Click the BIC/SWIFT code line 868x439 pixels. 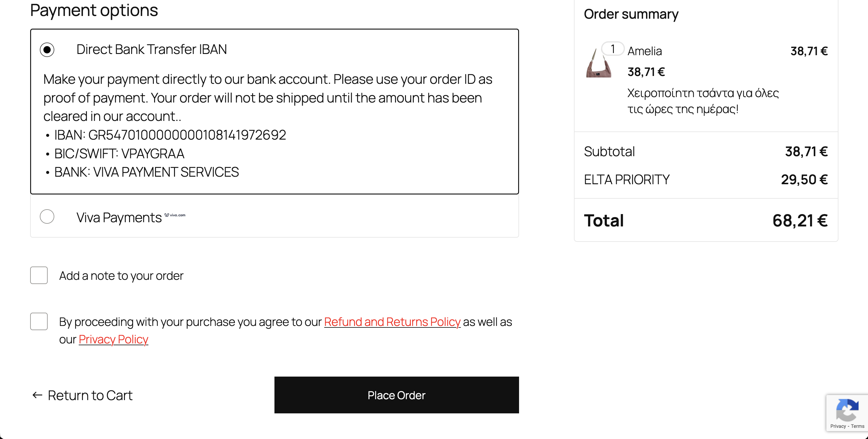click(119, 154)
